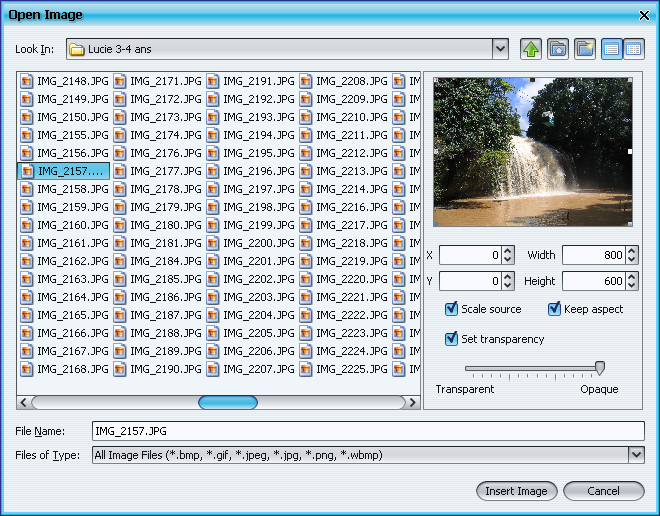The height and width of the screenshot is (516, 660).
Task: Select file IMG_2208.JPG
Action: coord(343,81)
